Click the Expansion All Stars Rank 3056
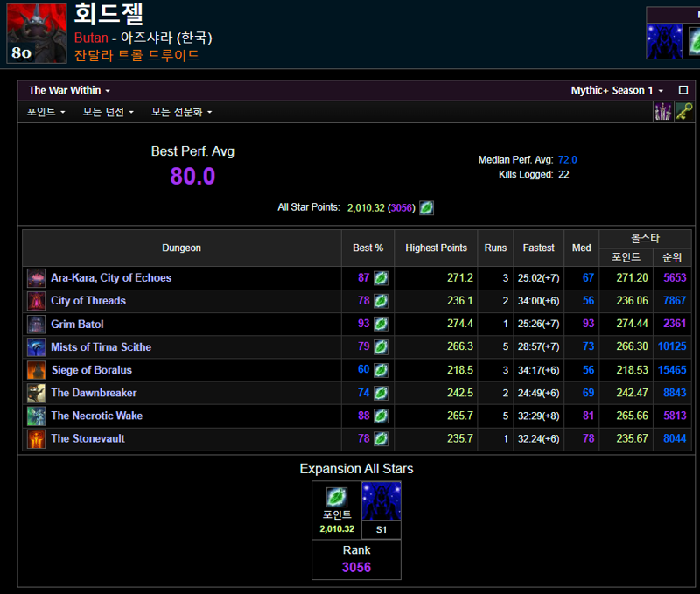 (x=356, y=567)
